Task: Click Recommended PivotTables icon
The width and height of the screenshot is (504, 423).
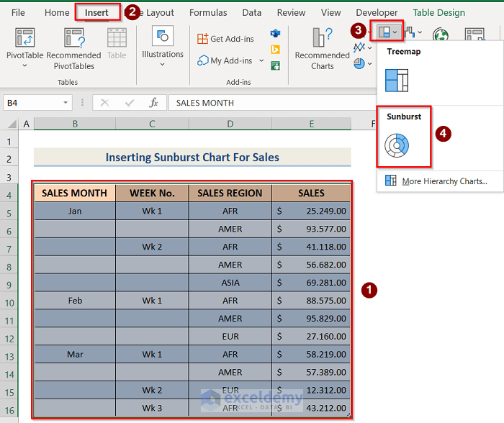Action: [74, 37]
